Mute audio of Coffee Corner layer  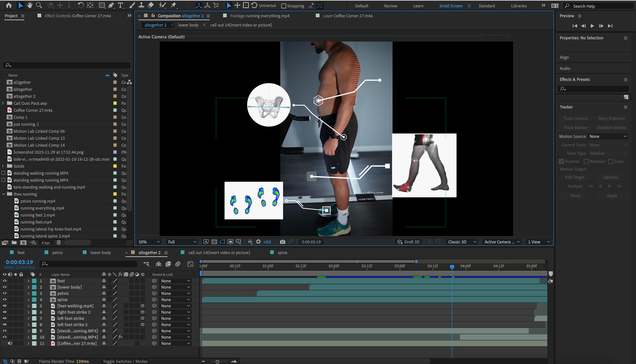pos(10,343)
